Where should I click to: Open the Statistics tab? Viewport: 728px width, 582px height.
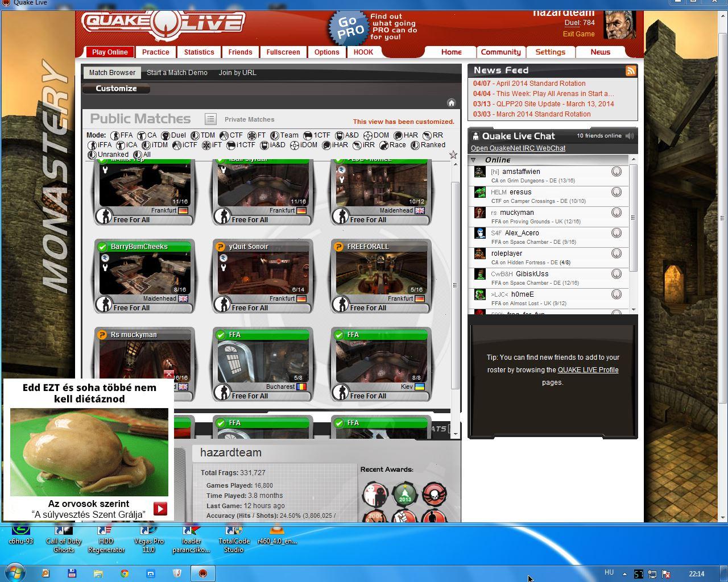click(199, 52)
